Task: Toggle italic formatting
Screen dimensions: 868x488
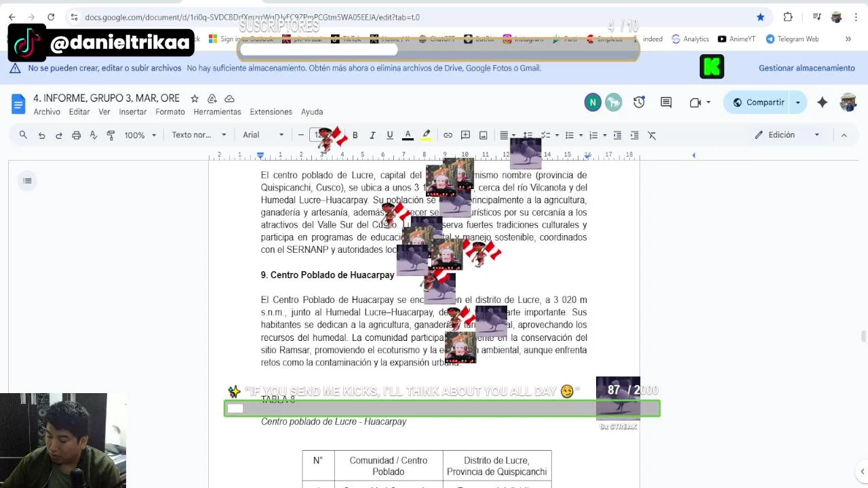Action: [x=372, y=135]
